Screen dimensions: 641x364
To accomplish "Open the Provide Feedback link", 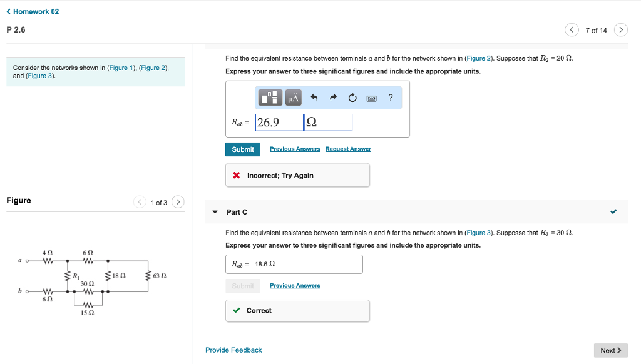I will tap(233, 350).
